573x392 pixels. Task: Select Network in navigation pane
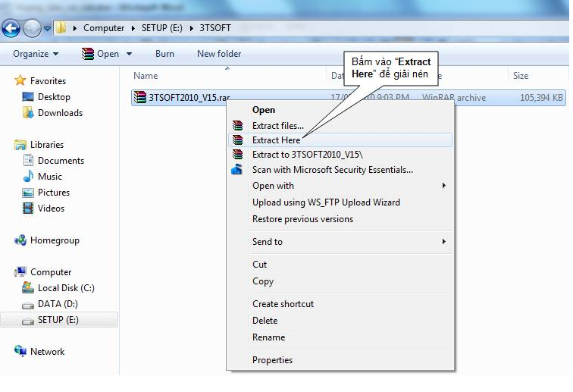[x=48, y=352]
